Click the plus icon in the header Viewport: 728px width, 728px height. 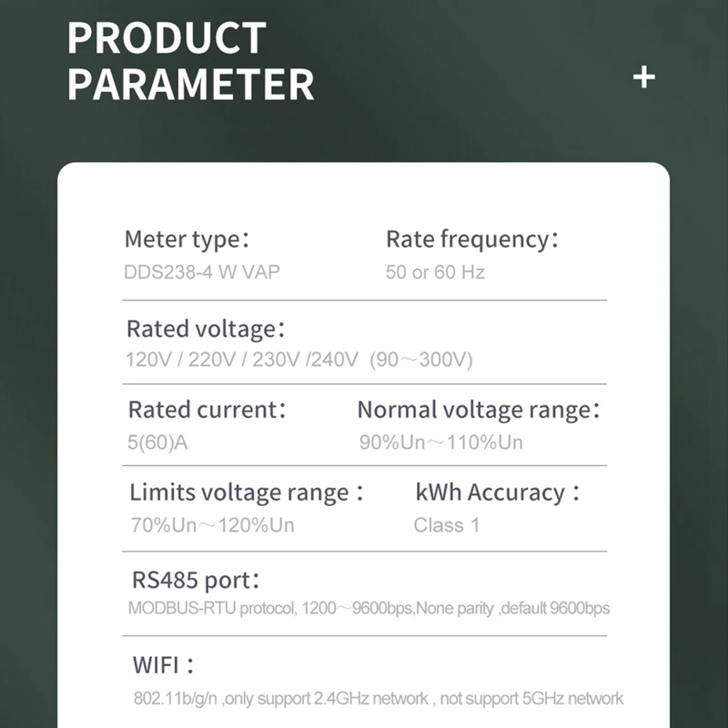pyautogui.click(x=643, y=77)
